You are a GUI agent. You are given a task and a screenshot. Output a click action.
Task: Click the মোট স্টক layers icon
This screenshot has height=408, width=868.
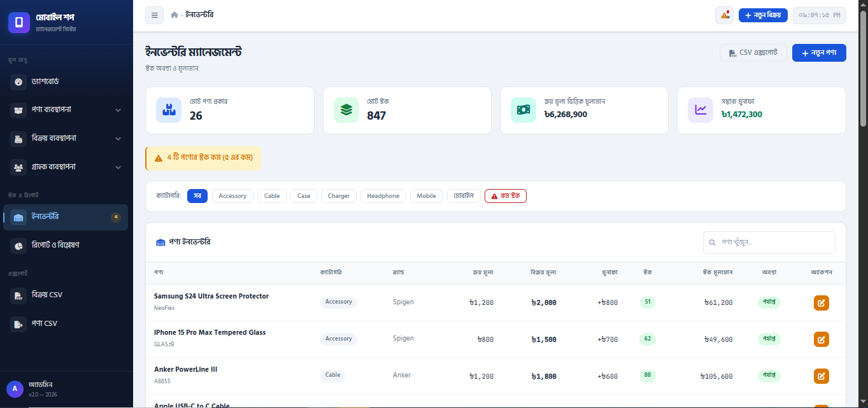pos(346,109)
